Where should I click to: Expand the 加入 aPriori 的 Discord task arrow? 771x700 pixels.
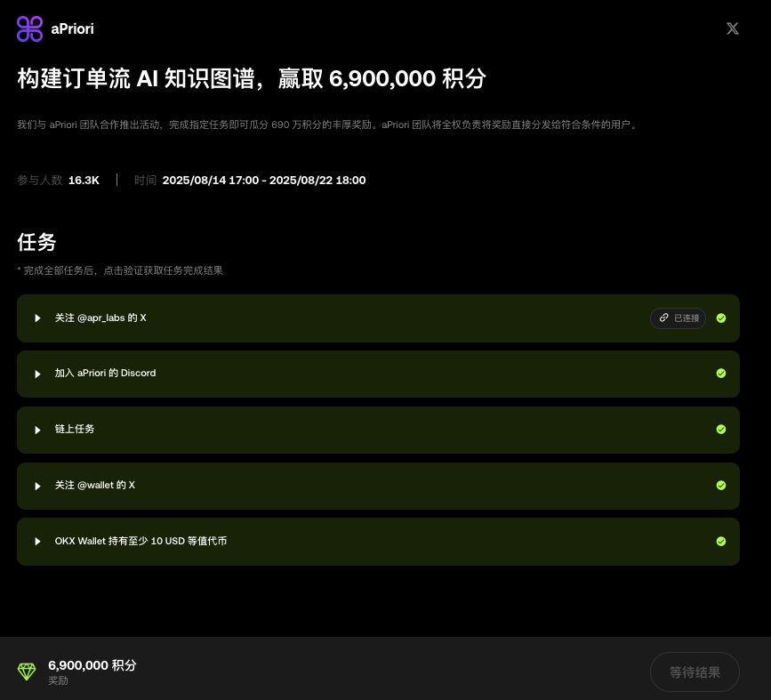tap(37, 374)
